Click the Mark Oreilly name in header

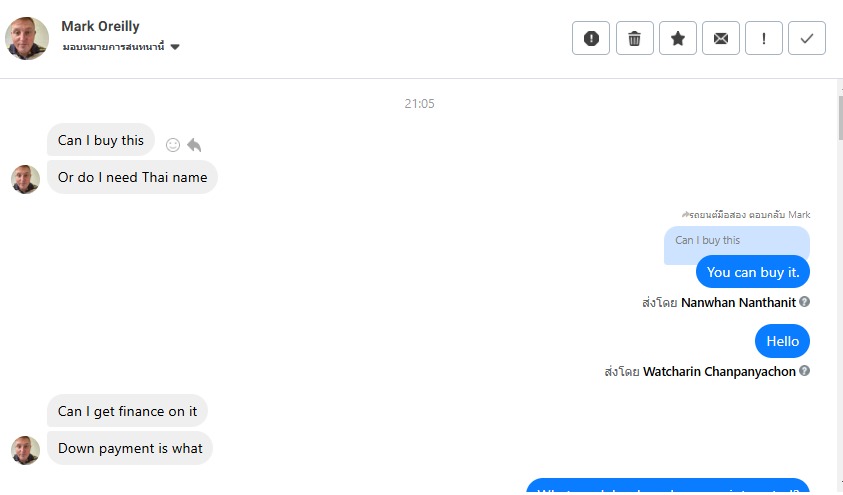pyautogui.click(x=101, y=26)
